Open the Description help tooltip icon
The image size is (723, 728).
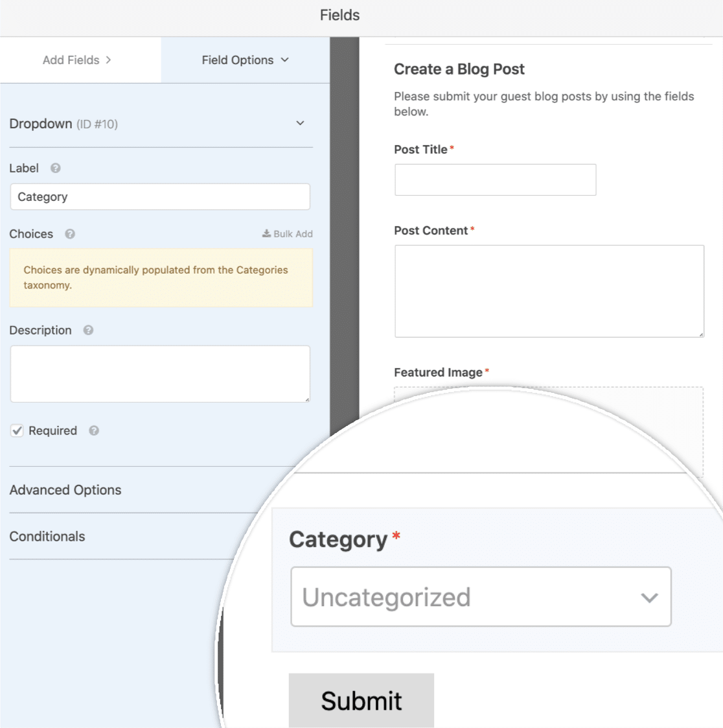pyautogui.click(x=88, y=330)
